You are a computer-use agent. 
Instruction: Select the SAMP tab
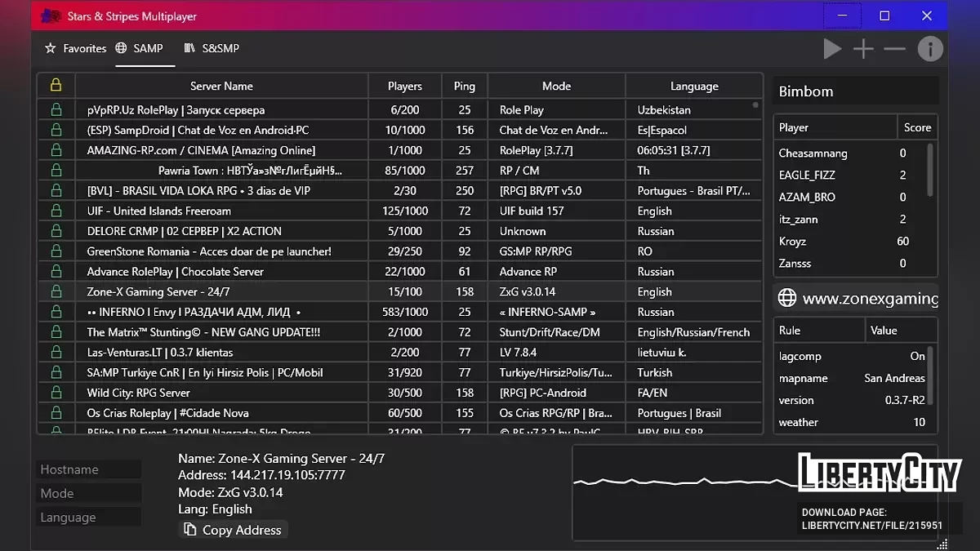point(140,49)
